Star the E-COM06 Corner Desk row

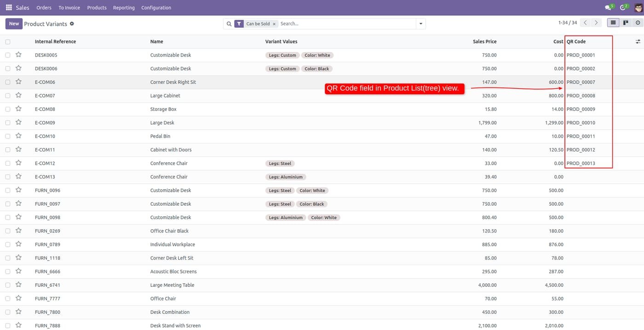tap(18, 82)
